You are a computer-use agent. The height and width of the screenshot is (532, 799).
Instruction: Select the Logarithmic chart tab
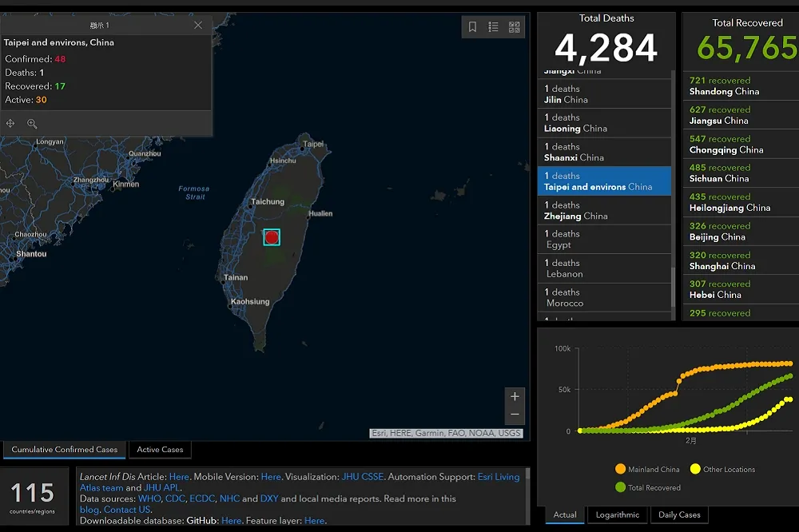tap(618, 514)
